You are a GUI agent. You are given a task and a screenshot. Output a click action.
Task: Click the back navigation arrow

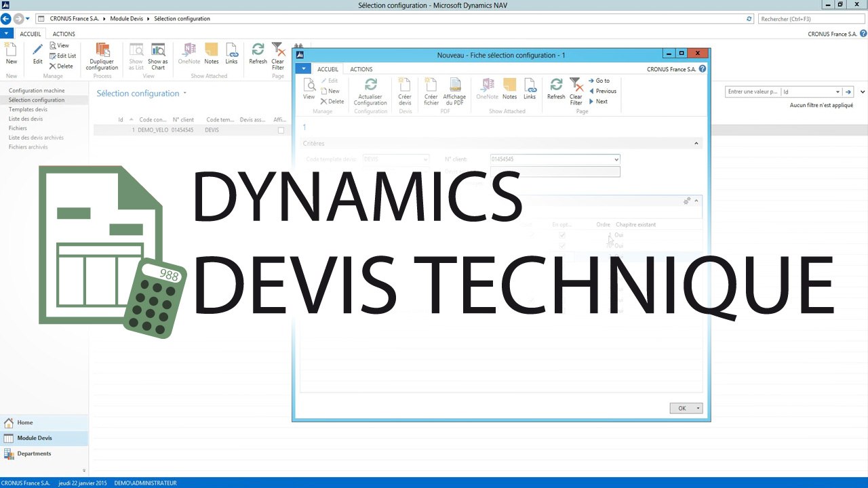[6, 19]
